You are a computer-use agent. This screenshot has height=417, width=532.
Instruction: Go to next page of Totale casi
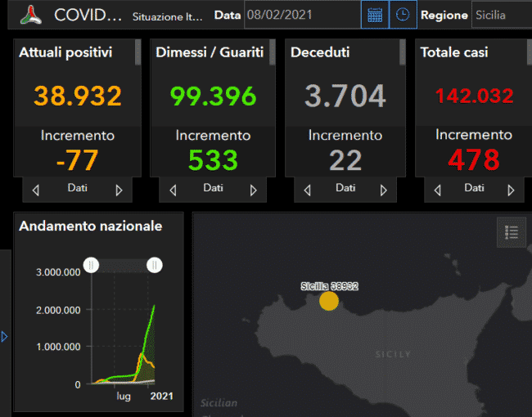[511, 191]
